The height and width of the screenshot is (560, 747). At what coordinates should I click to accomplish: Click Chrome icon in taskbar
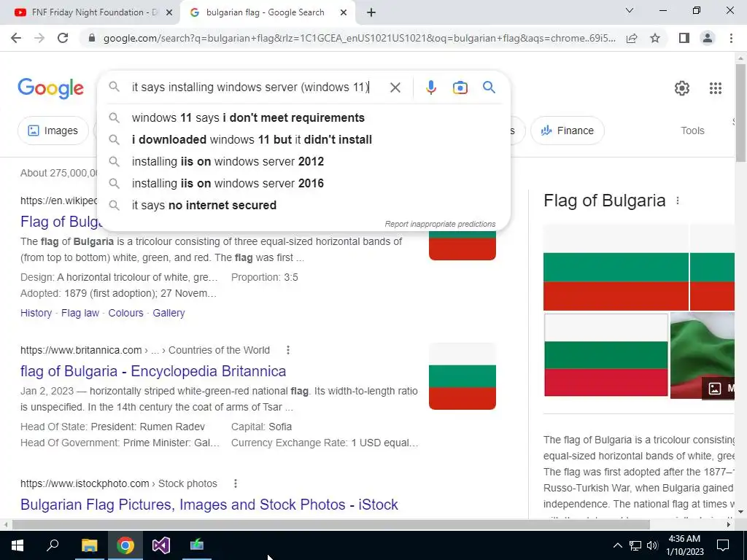125,545
